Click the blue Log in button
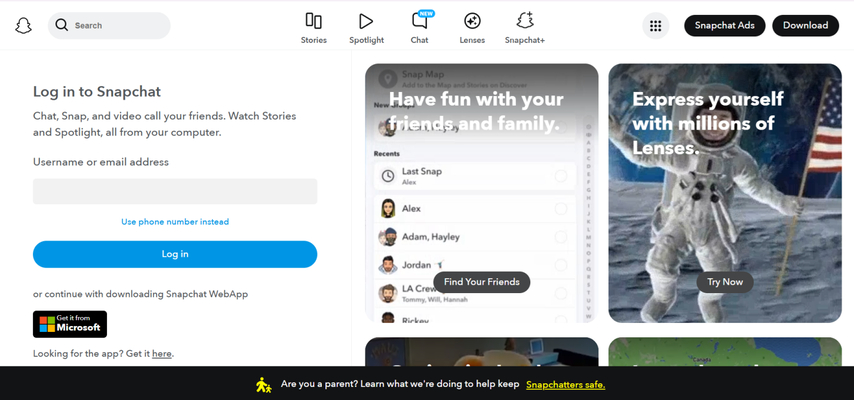The height and width of the screenshot is (400, 854). point(175,254)
